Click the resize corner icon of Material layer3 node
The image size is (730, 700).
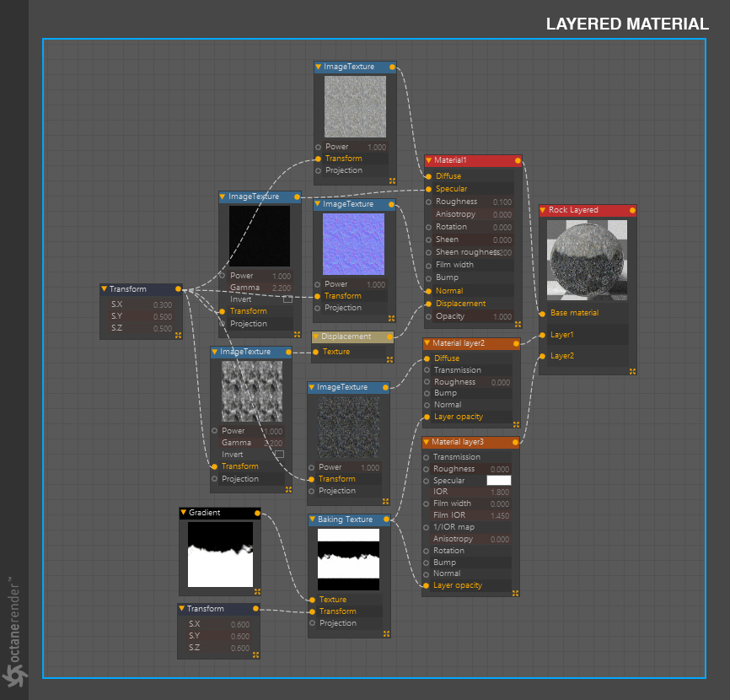point(515,593)
